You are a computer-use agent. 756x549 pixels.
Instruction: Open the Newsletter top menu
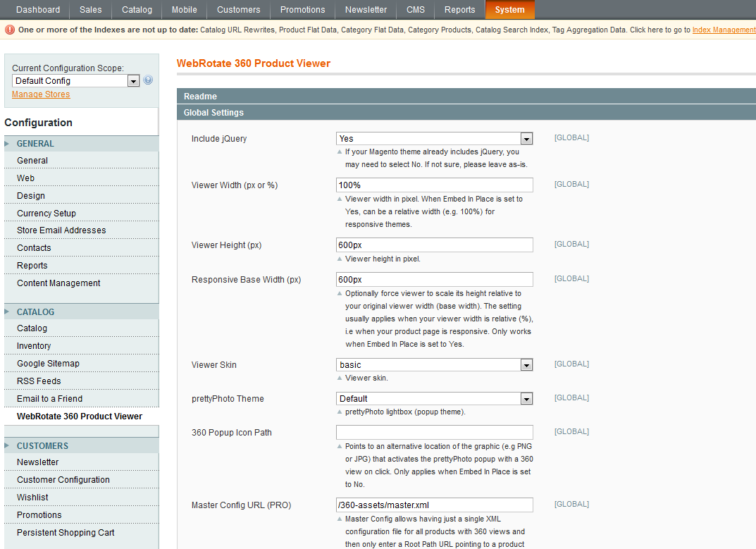[366, 10]
